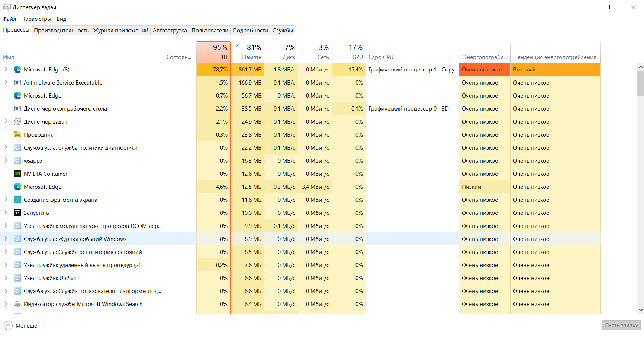Image resolution: width=644 pixels, height=337 pixels.
Task: Open the Файл menu
Action: (x=9, y=19)
